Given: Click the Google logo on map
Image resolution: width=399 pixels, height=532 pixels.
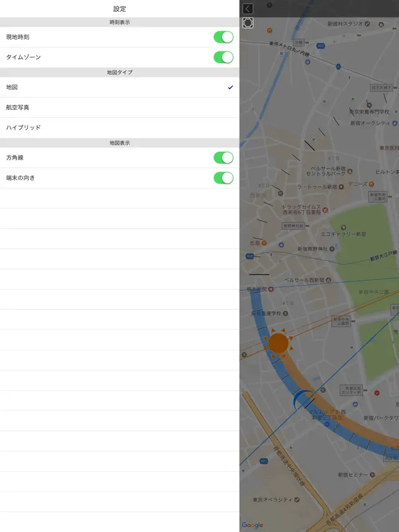Looking at the screenshot, I should (x=253, y=525).
